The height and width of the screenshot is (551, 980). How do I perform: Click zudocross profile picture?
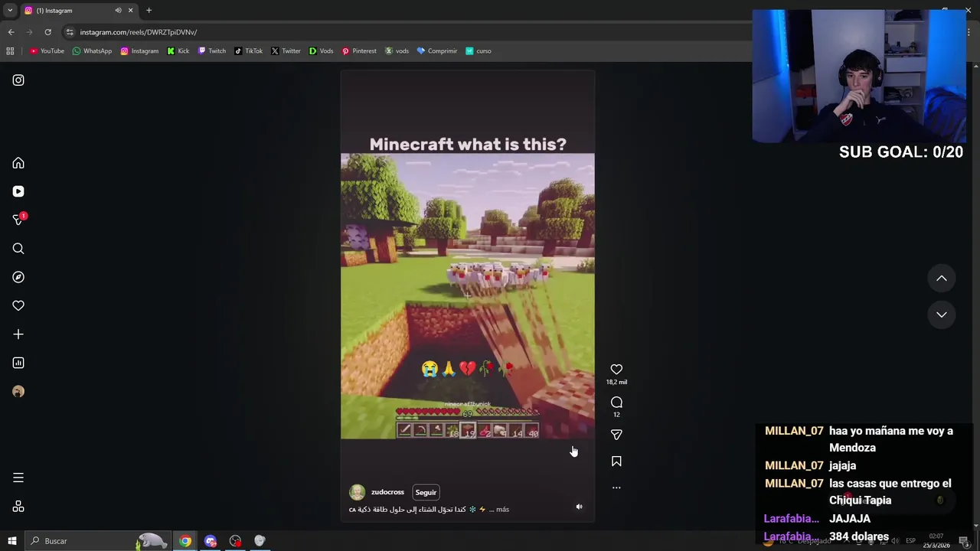(x=357, y=492)
